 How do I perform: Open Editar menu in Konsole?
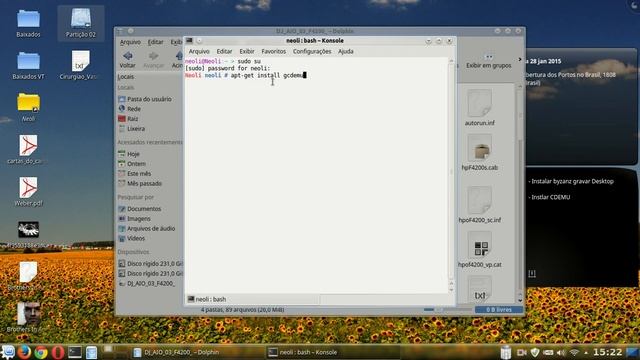[224, 51]
